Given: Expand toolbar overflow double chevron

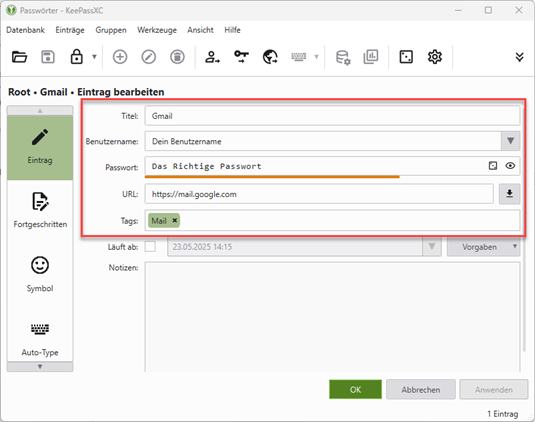Looking at the screenshot, I should pyautogui.click(x=519, y=57).
